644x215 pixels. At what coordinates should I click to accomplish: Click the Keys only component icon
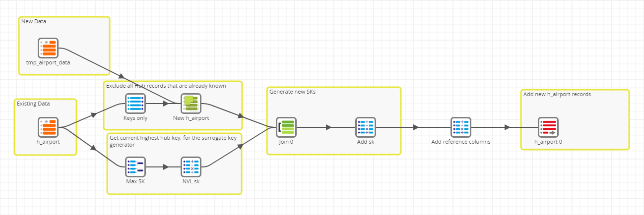tap(135, 104)
